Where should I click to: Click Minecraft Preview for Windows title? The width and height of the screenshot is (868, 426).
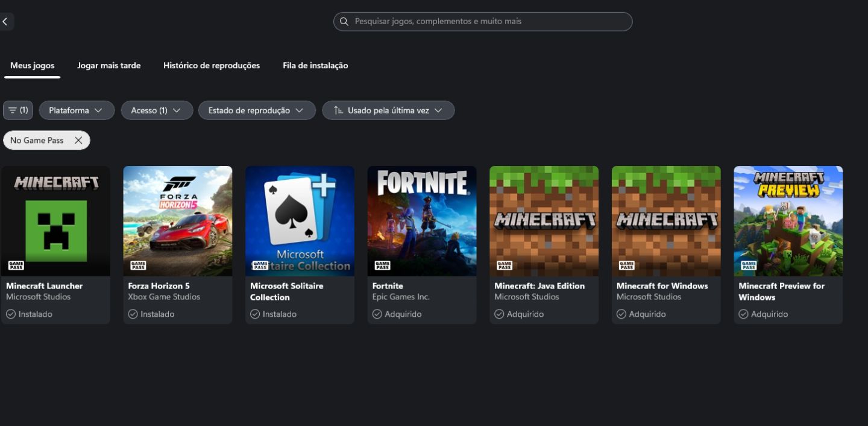point(782,291)
